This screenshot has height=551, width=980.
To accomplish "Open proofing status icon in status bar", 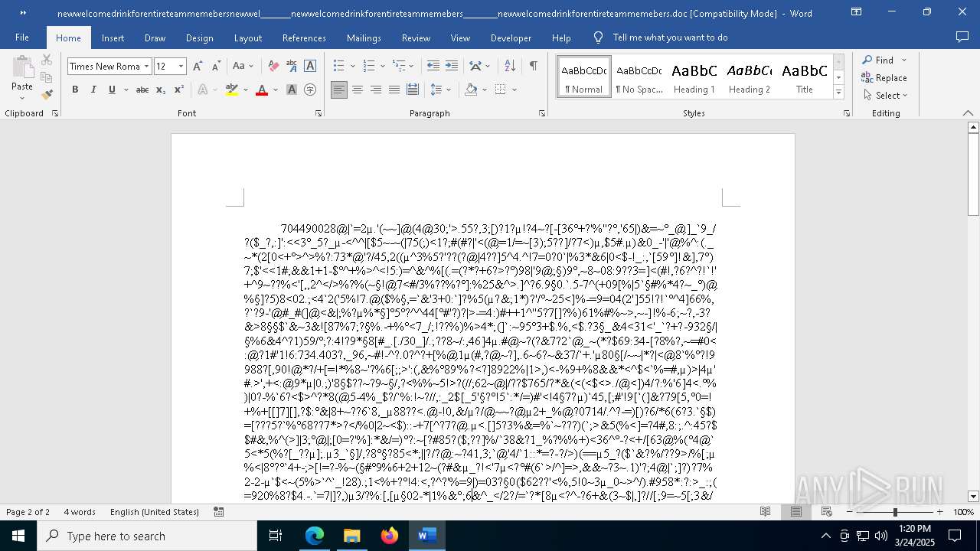I will click(x=219, y=512).
